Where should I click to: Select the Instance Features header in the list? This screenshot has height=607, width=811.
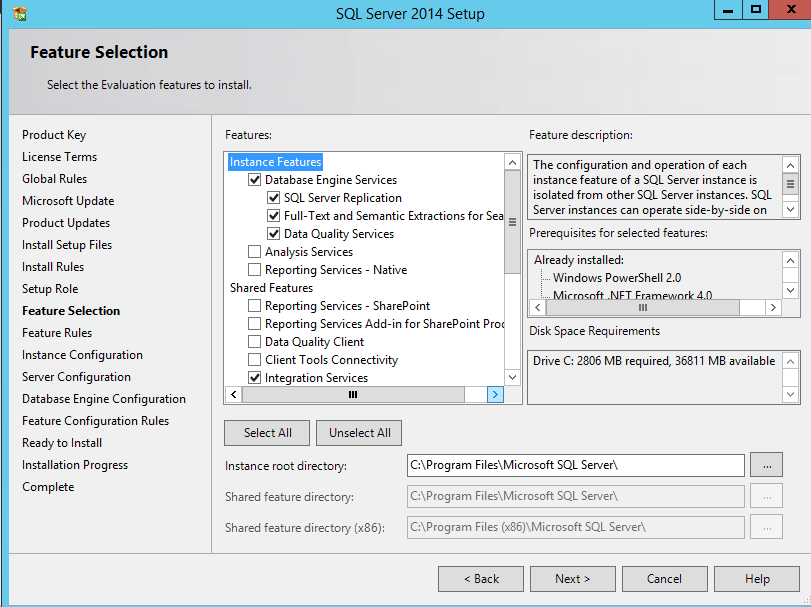coord(275,161)
